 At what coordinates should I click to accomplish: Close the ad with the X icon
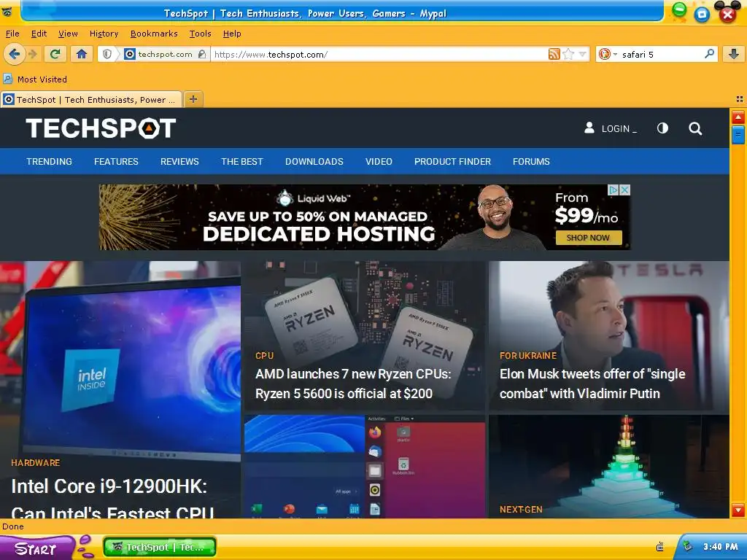point(624,190)
